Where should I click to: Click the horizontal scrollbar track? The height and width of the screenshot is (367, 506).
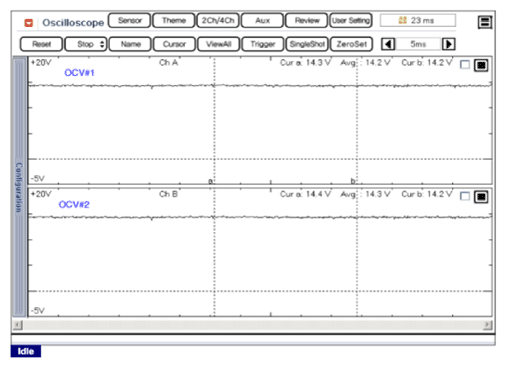(253, 325)
